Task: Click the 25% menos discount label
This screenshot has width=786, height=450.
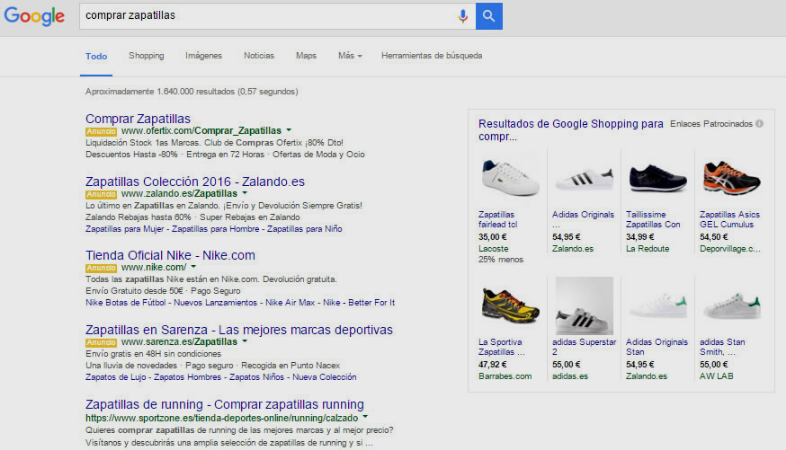Action: pyautogui.click(x=500, y=260)
